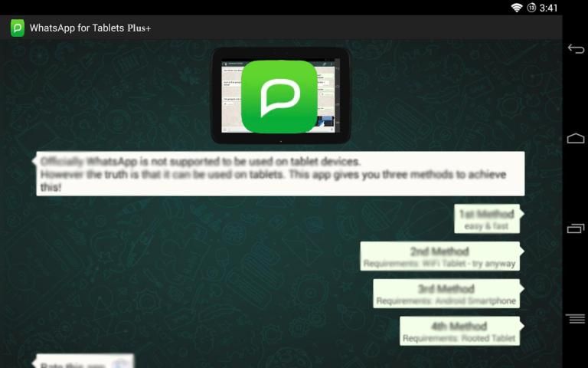Tap the "Requirements: Rooted Tablet" subtitle text

point(460,338)
